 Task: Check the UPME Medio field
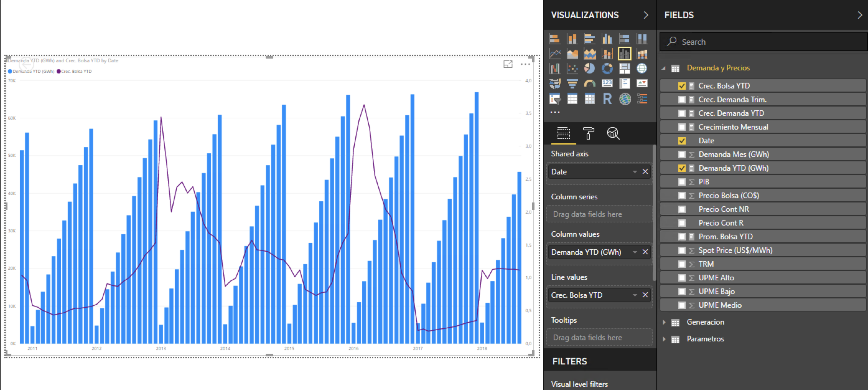[682, 305]
